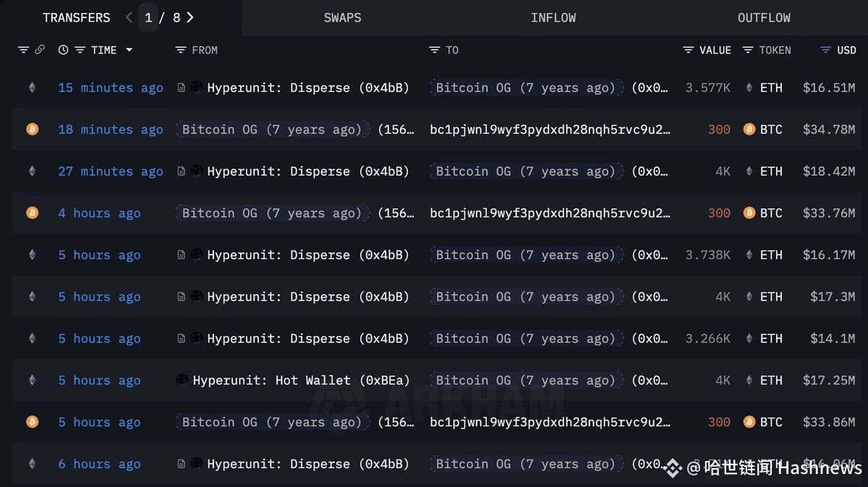Open the VALUE column filter
Image resolution: width=868 pixels, height=487 pixels.
click(689, 50)
